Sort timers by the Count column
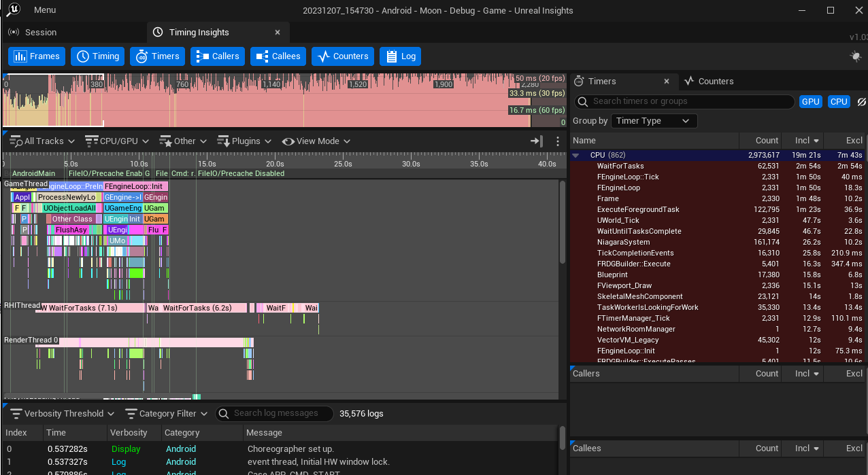868x475 pixels. [760, 141]
